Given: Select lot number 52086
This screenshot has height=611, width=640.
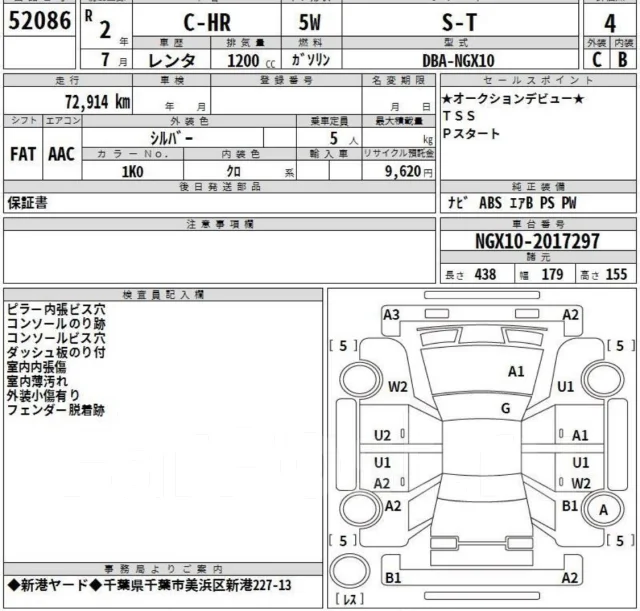Looking at the screenshot, I should (x=40, y=20).
